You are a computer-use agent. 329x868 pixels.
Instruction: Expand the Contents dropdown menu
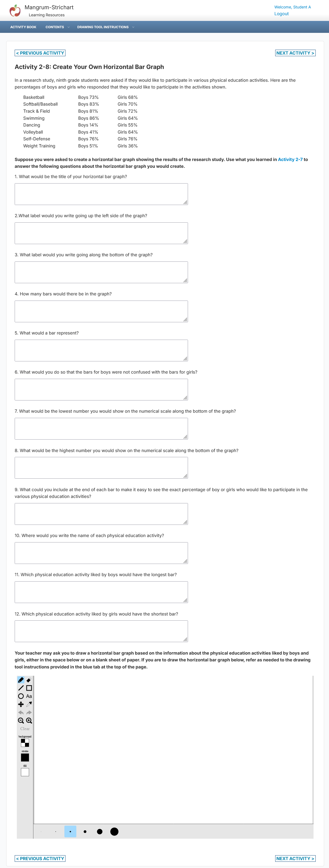(57, 27)
